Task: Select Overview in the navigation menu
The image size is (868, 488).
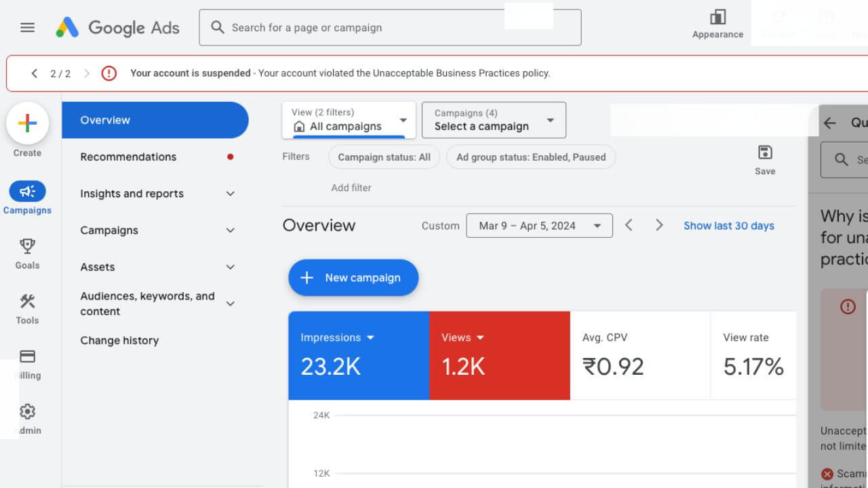Action: (155, 120)
